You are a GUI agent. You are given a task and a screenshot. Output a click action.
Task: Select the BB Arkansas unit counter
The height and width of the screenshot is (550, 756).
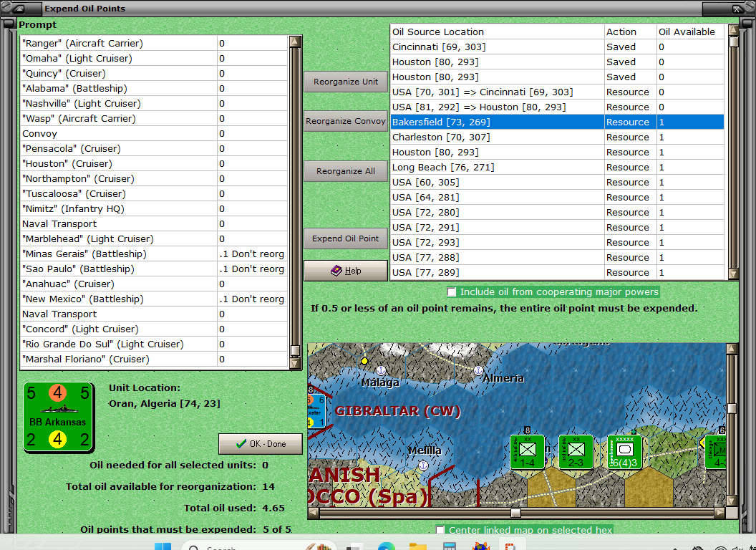click(x=58, y=417)
